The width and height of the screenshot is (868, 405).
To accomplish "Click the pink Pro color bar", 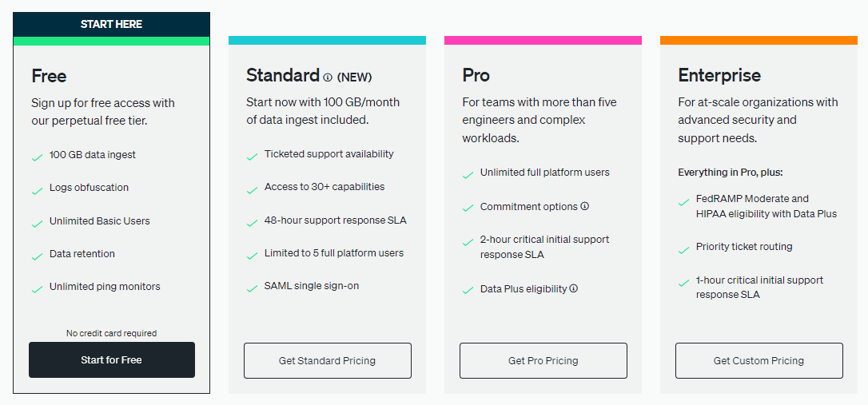I will 543,41.
